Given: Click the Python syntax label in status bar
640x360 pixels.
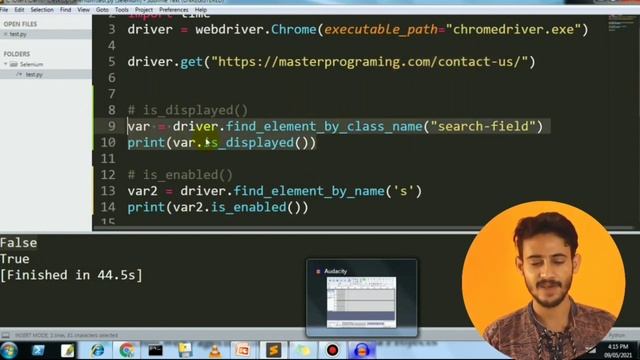Looking at the screenshot, I should point(616,335).
